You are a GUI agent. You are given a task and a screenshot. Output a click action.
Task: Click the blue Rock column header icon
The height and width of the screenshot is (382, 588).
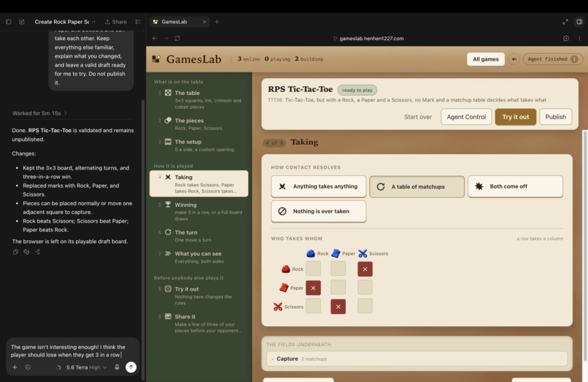[x=311, y=253]
